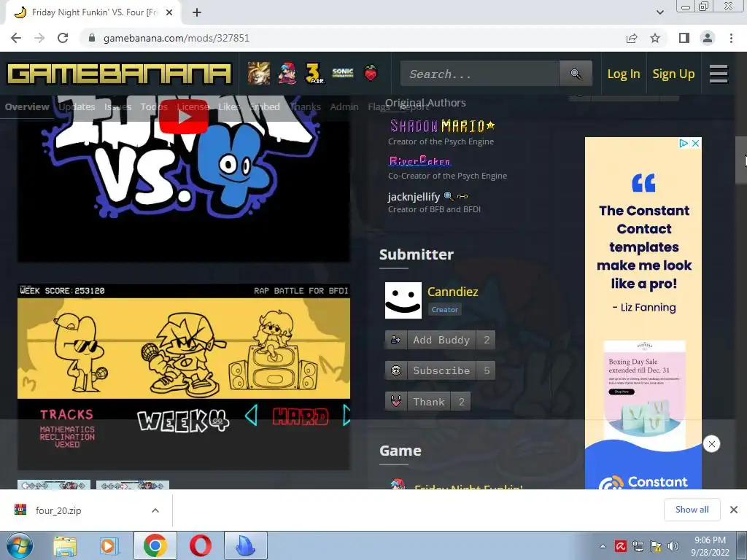Open the Sonic 3 A.I.R. shortcut icon
Image resolution: width=747 pixels, height=560 pixels.
pyautogui.click(x=314, y=74)
